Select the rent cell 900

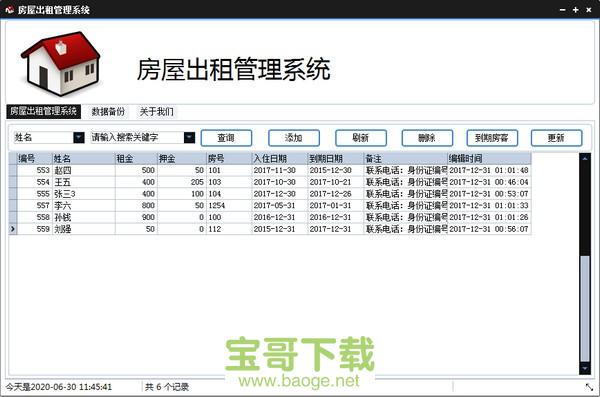pos(136,217)
